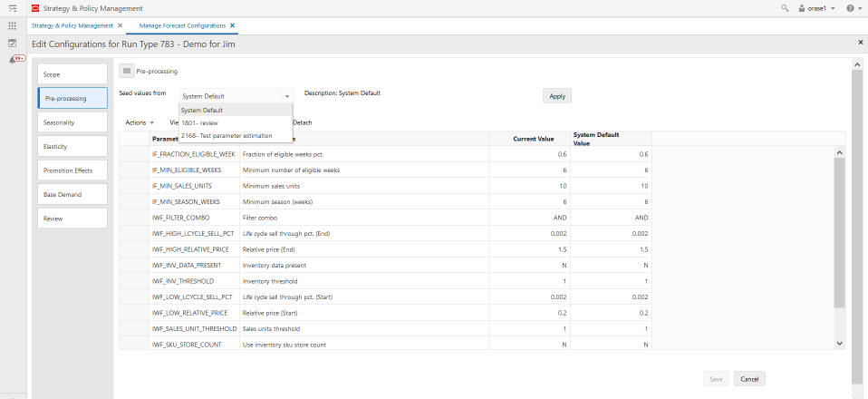This screenshot has width=868, height=399.
Task: Close the Edit Configurations dialog
Action: [860, 43]
